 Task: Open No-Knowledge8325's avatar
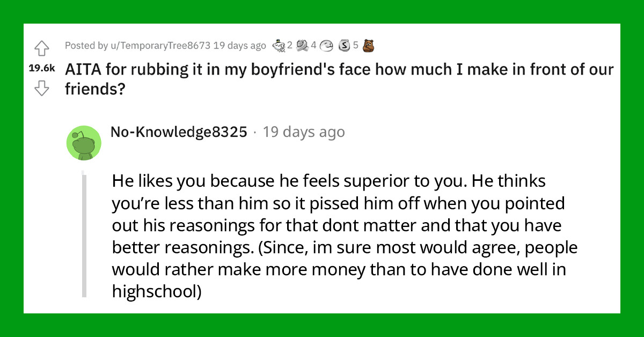(85, 141)
